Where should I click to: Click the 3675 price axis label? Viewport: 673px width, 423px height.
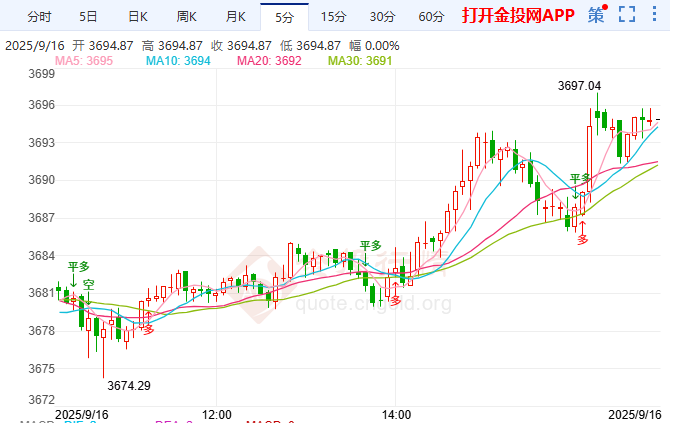point(42,369)
